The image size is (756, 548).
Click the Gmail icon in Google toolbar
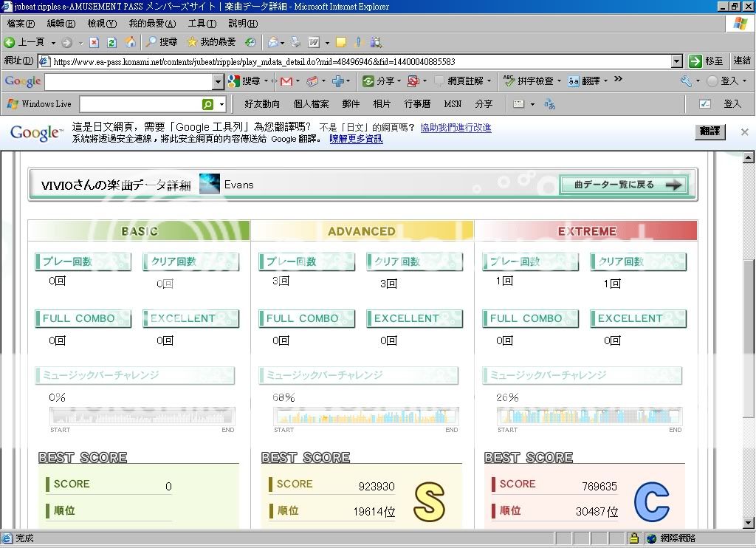click(286, 81)
